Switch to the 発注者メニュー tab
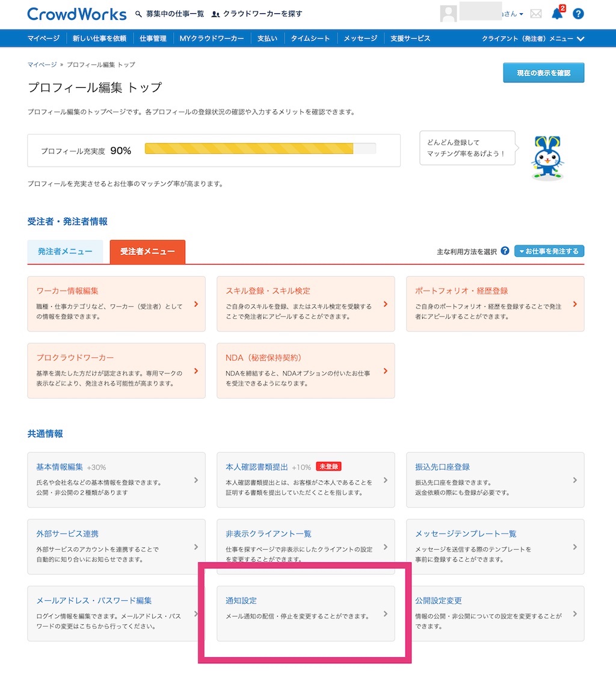 (x=65, y=251)
